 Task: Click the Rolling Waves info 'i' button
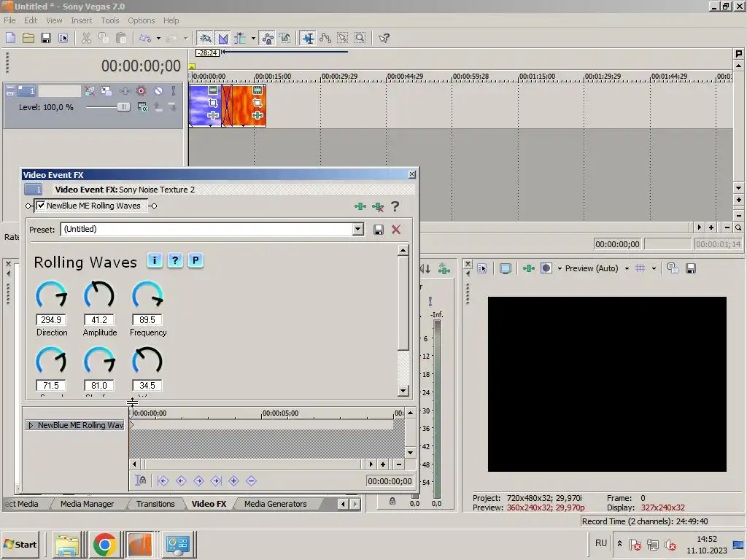155,260
